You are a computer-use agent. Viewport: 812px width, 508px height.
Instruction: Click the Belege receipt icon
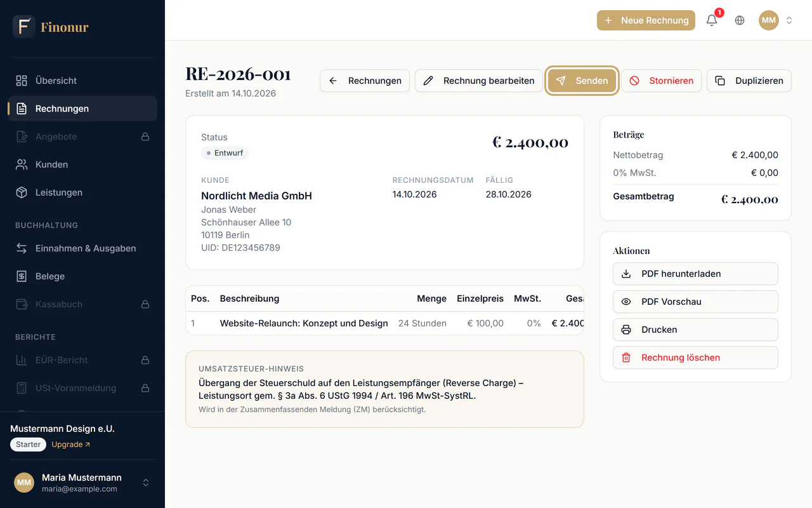(22, 276)
